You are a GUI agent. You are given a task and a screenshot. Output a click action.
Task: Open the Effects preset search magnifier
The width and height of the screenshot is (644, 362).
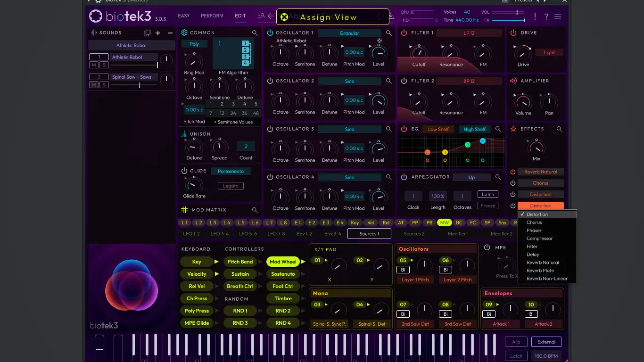point(560,129)
